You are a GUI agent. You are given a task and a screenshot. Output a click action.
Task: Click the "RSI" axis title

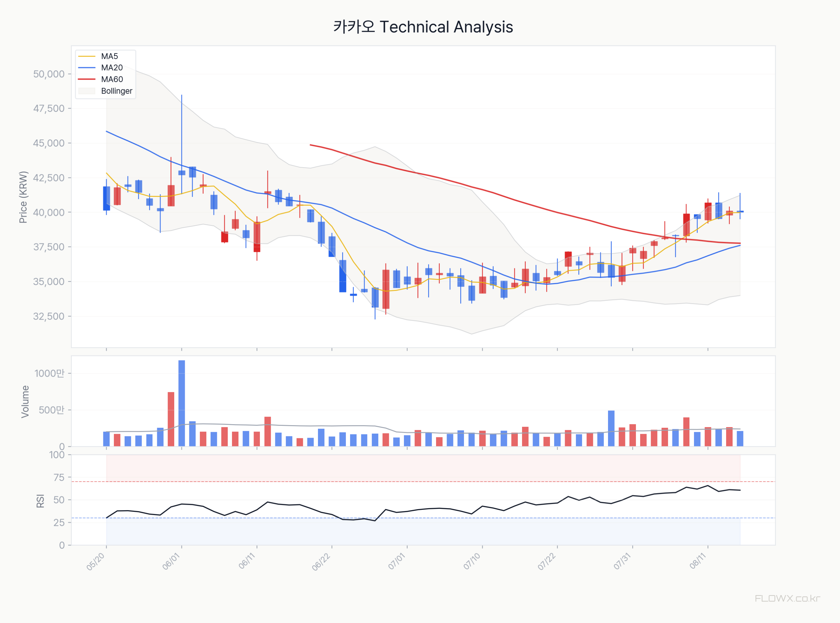point(40,501)
